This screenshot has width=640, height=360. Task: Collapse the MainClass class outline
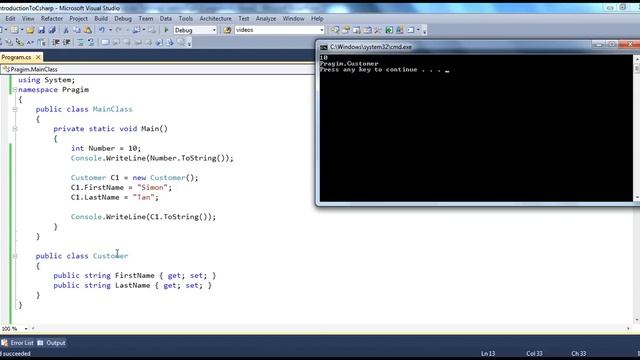15,109
